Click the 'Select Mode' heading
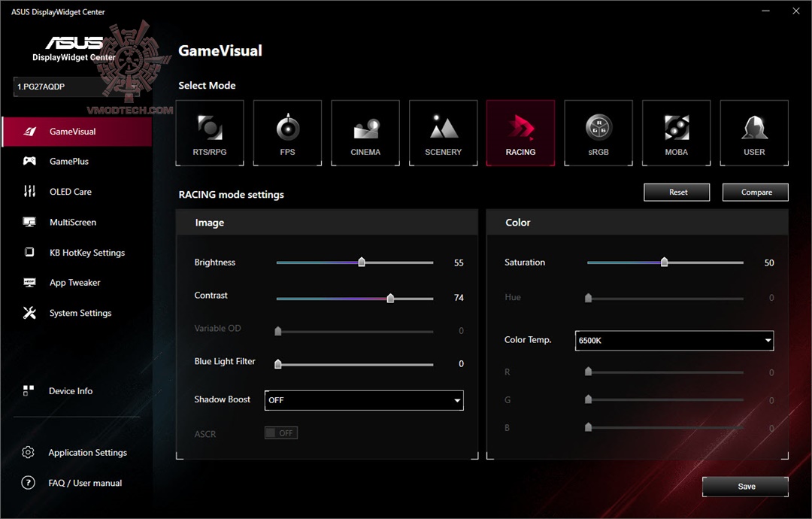 (207, 86)
